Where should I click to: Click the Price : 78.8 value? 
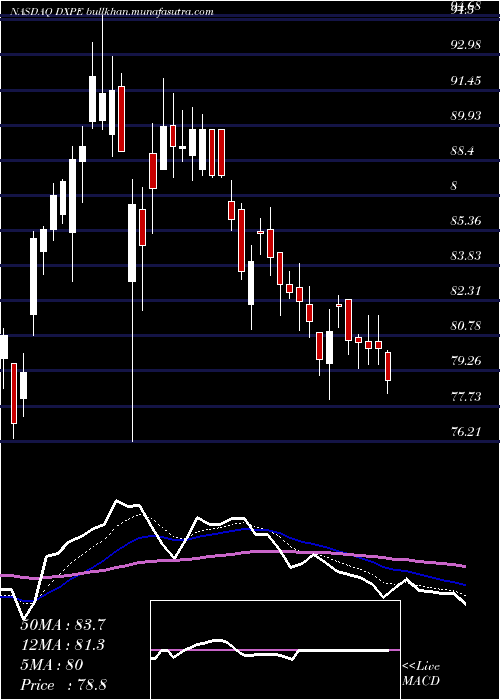pos(63,685)
